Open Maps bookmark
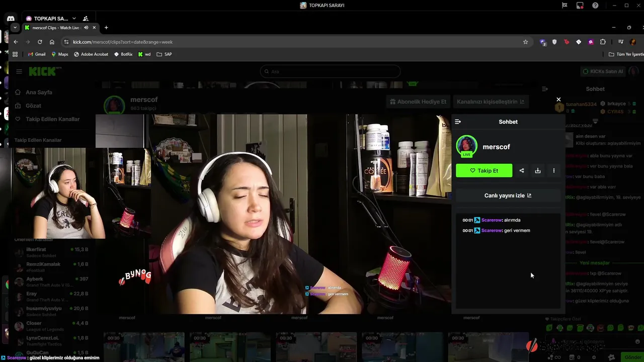The height and width of the screenshot is (362, 644). [x=60, y=54]
